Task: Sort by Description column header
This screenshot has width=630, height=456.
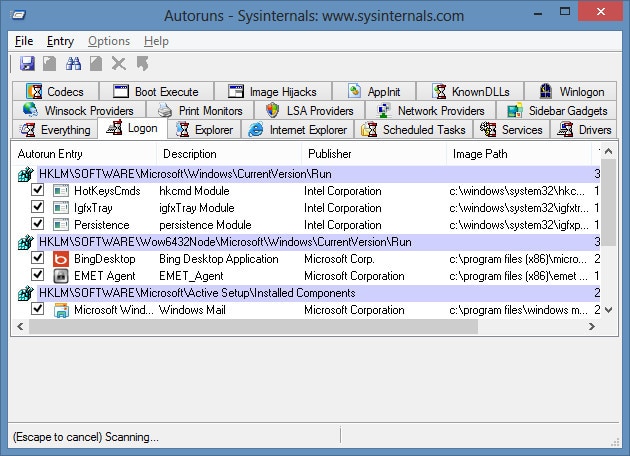Action: pyautogui.click(x=229, y=154)
